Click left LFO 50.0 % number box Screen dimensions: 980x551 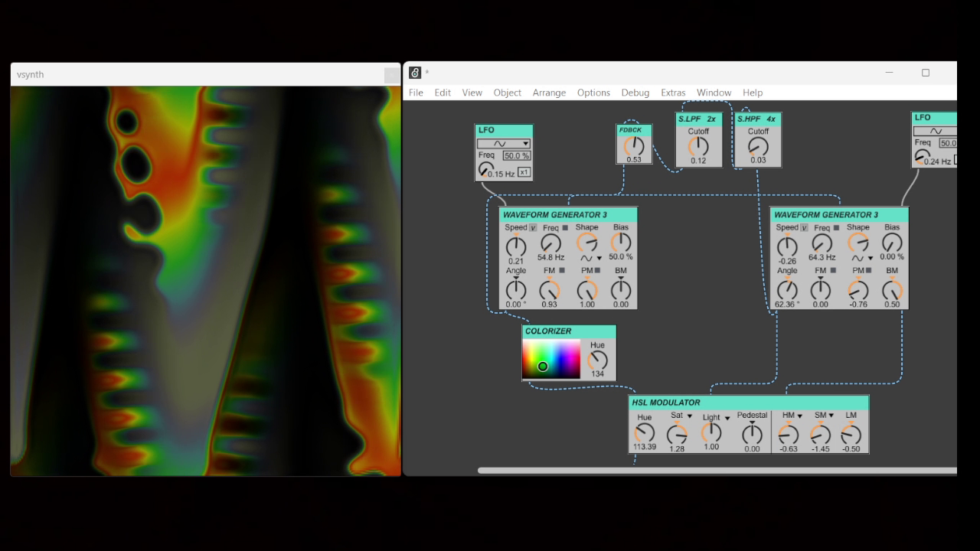point(517,155)
